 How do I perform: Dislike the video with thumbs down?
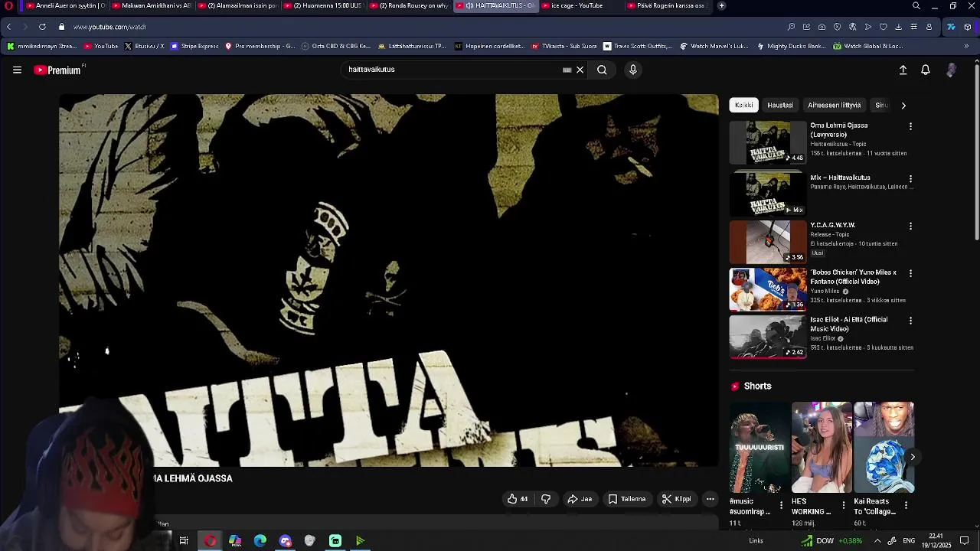(x=546, y=499)
